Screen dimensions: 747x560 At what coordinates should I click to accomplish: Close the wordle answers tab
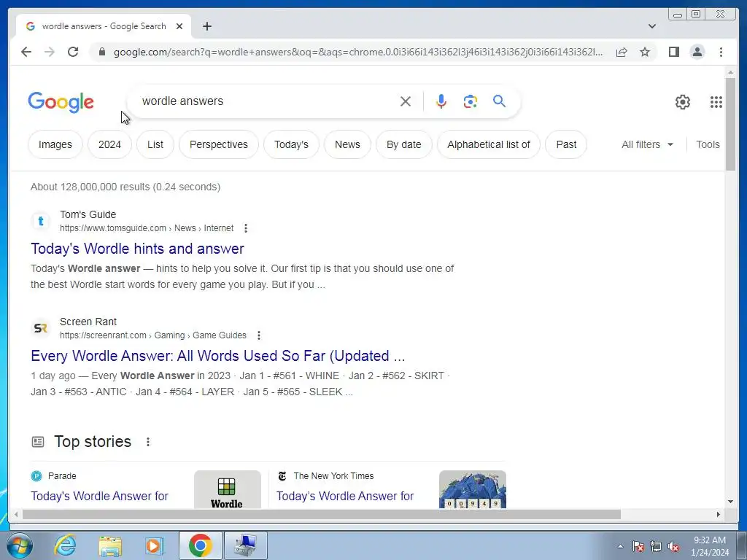coord(179,26)
